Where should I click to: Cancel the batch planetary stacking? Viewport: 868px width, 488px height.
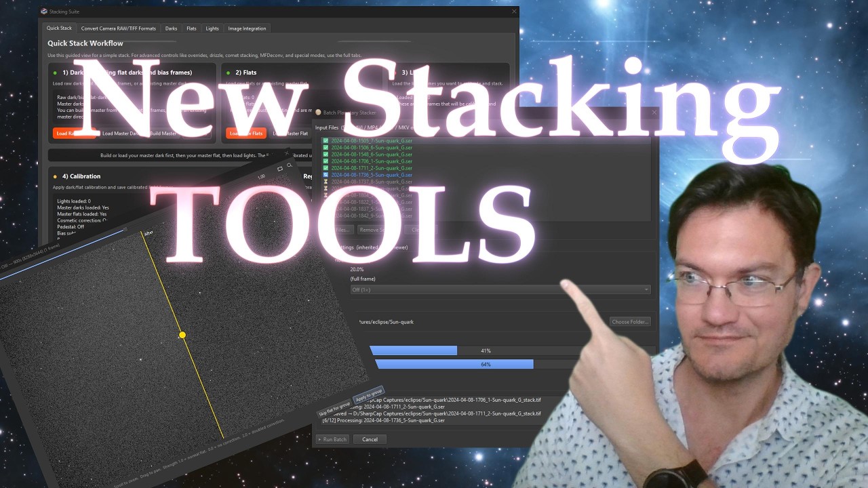370,439
